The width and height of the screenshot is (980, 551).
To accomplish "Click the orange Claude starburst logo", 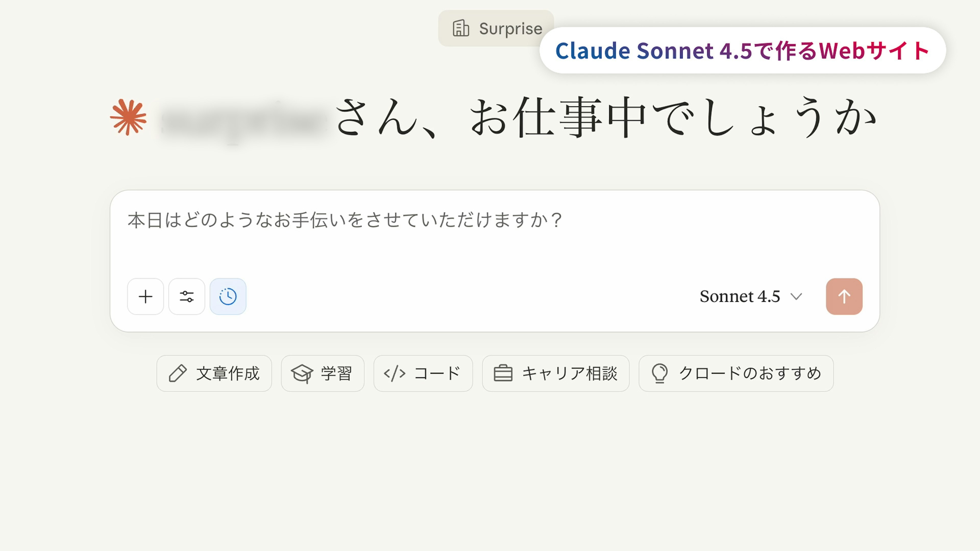I will click(x=128, y=118).
